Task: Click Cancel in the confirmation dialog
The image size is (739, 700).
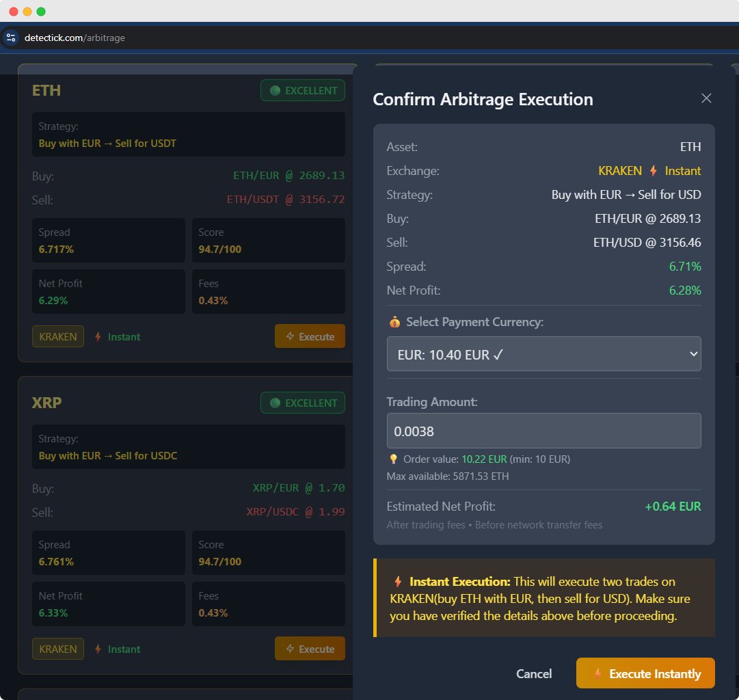Action: point(533,673)
